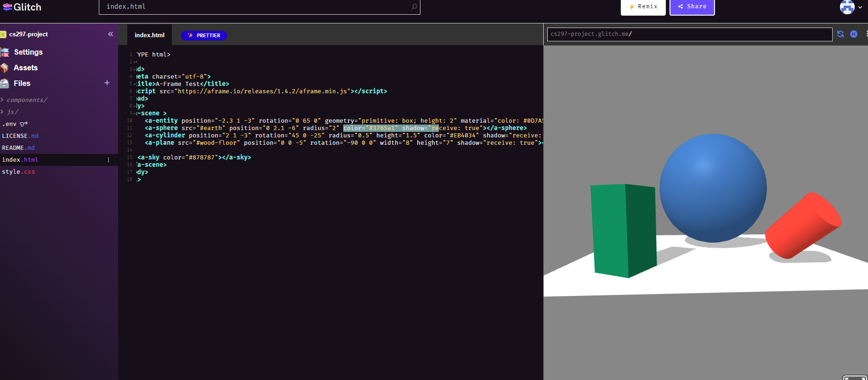Viewport: 868px width, 380px height.
Task: Refresh the preview pane
Action: (x=840, y=34)
